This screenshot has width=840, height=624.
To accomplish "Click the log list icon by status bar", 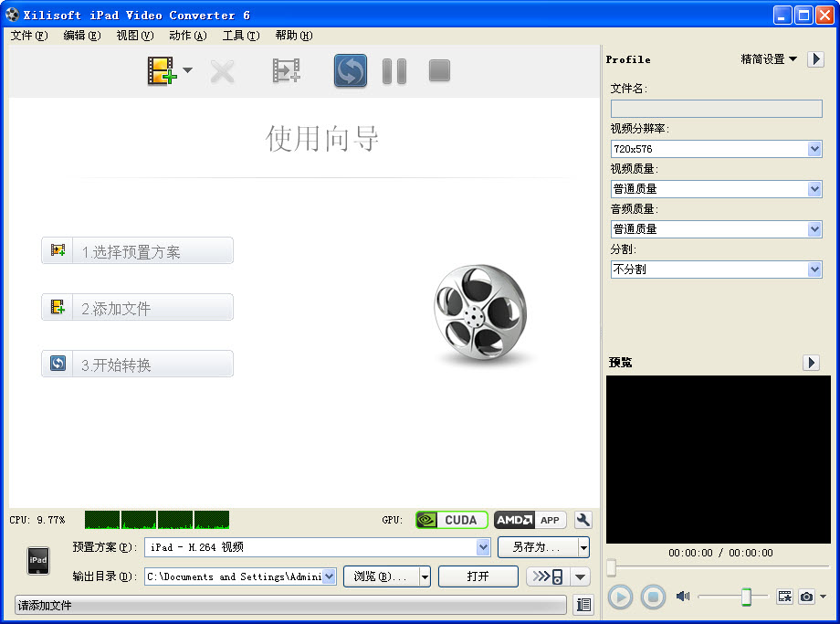I will click(x=583, y=605).
